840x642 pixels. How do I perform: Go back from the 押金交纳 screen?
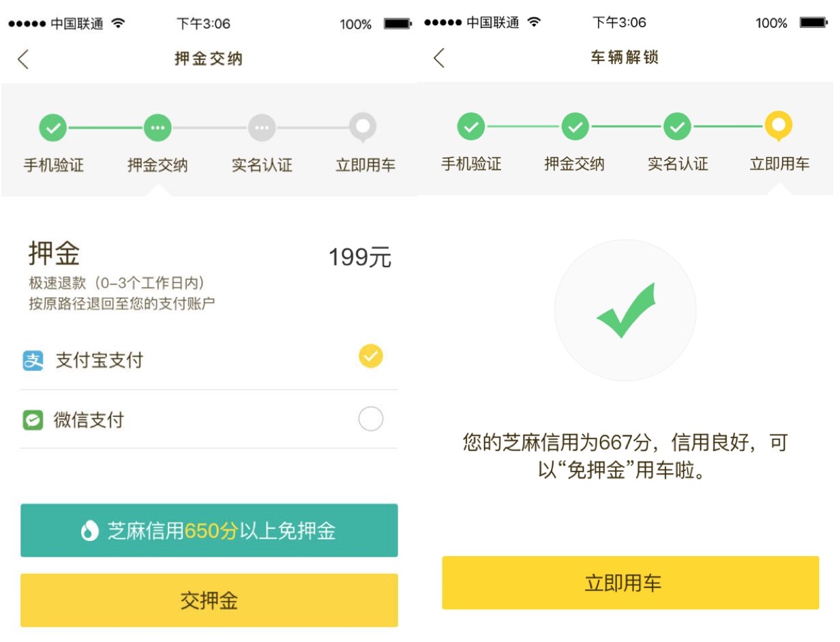(23, 59)
